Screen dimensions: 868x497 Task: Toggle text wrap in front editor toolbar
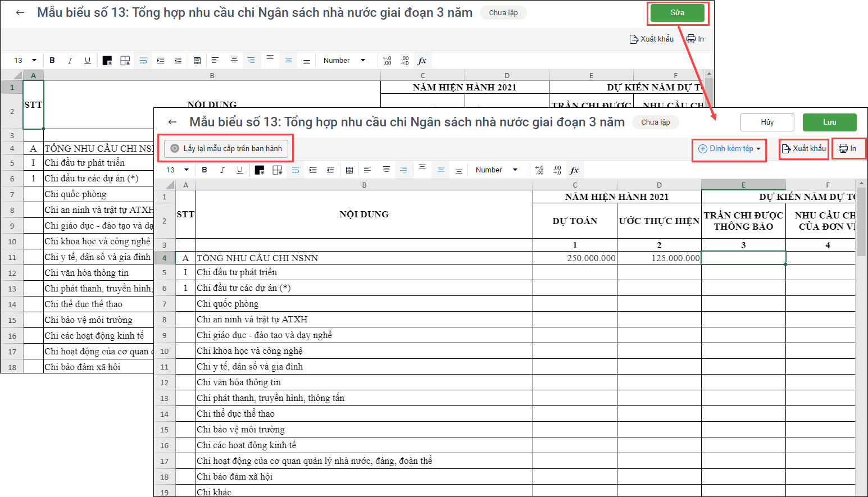point(296,170)
